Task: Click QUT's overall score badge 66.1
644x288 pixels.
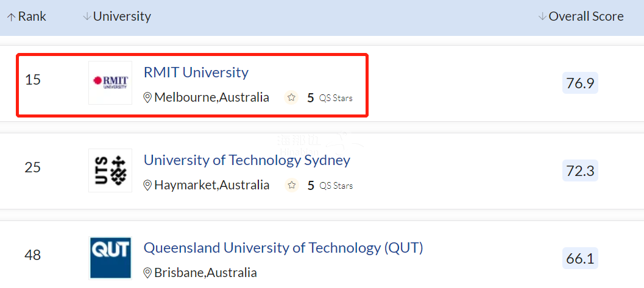Action: [x=580, y=258]
